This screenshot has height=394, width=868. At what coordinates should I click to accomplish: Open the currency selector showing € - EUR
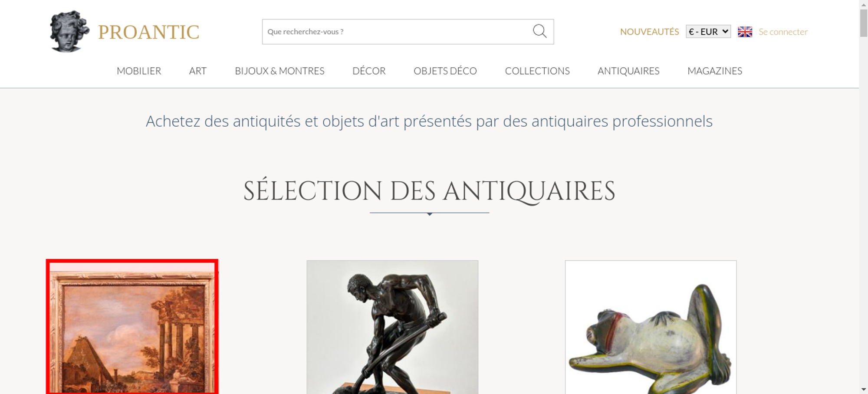tap(708, 32)
